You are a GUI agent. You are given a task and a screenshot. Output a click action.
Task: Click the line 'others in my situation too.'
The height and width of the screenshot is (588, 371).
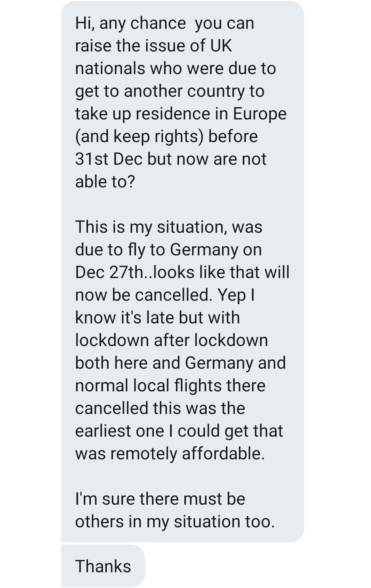tap(175, 522)
